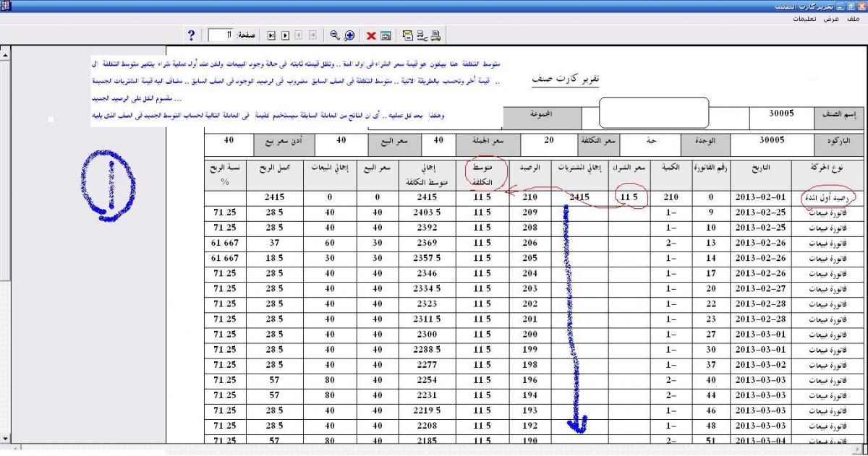Click the zoom out magnifier icon
868x456 pixels.
pos(336,35)
